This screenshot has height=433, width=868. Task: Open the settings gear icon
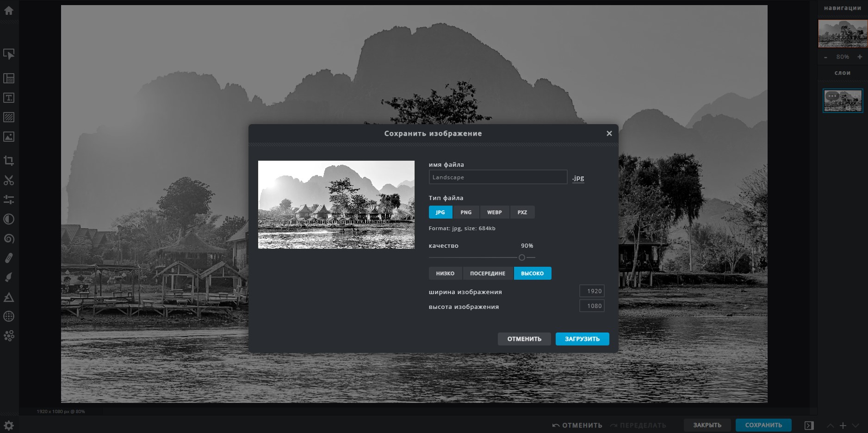tap(9, 425)
